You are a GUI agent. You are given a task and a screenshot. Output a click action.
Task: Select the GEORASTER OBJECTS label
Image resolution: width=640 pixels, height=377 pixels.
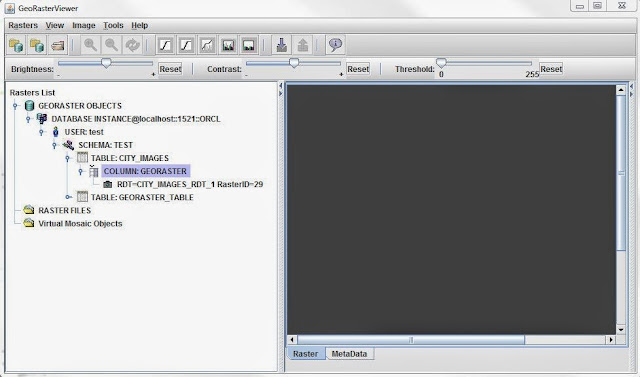point(80,106)
